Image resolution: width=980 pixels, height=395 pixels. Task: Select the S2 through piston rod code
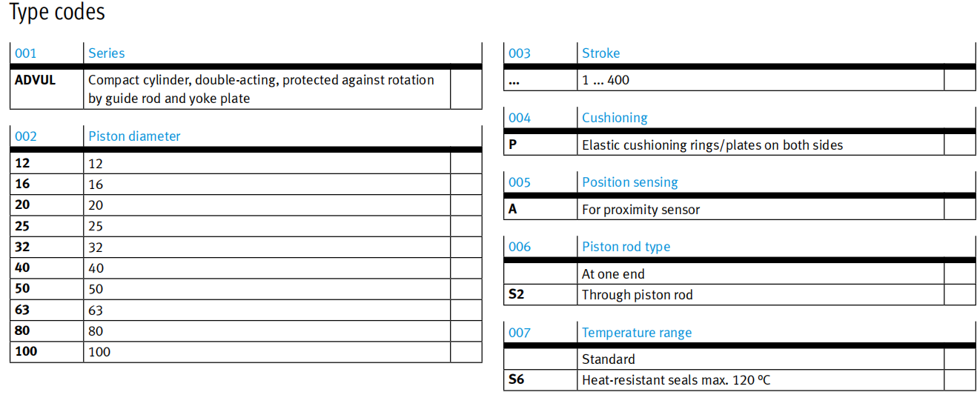[516, 294]
